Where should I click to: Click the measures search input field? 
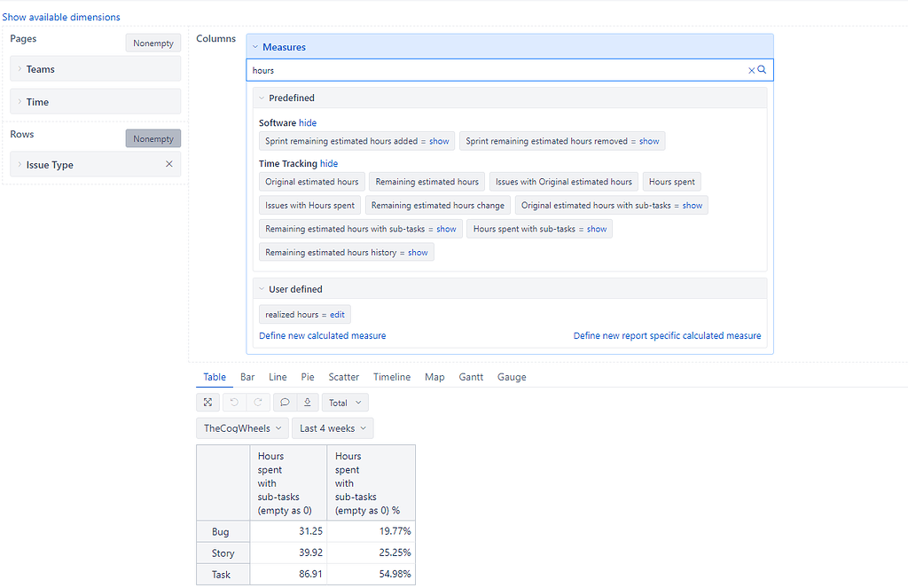coord(497,70)
